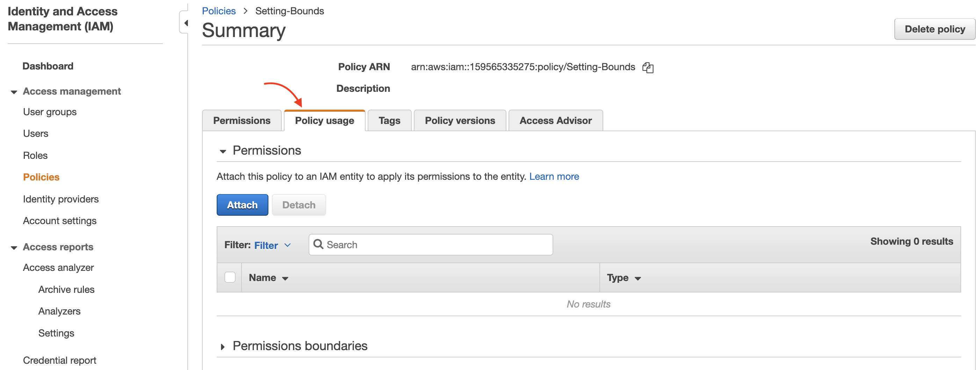
Task: Go to Users in the sidebar
Action: pos(36,133)
